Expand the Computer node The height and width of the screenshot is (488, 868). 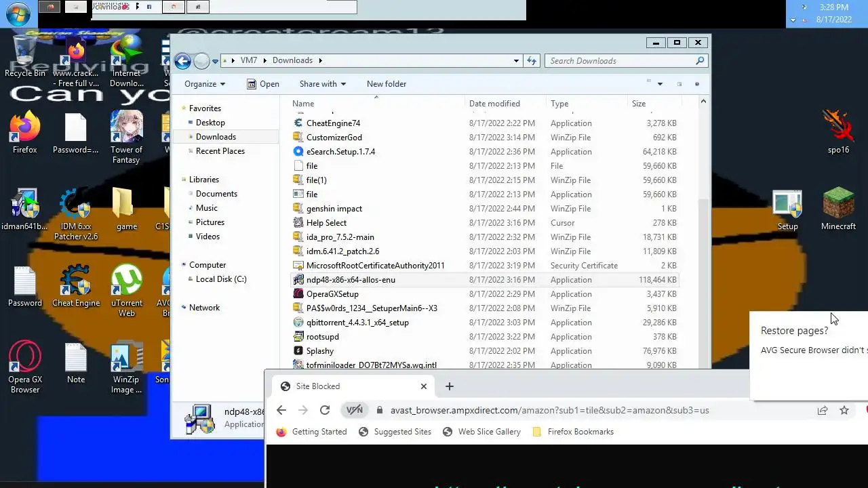(184, 265)
